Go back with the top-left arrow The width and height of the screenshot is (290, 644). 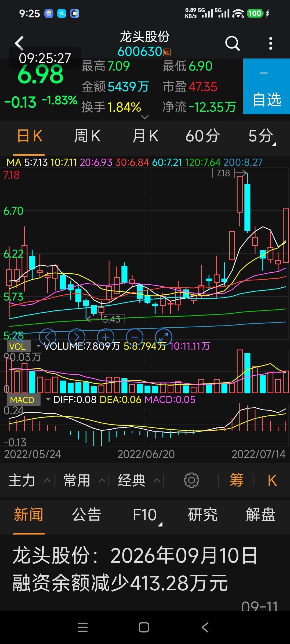click(x=19, y=43)
